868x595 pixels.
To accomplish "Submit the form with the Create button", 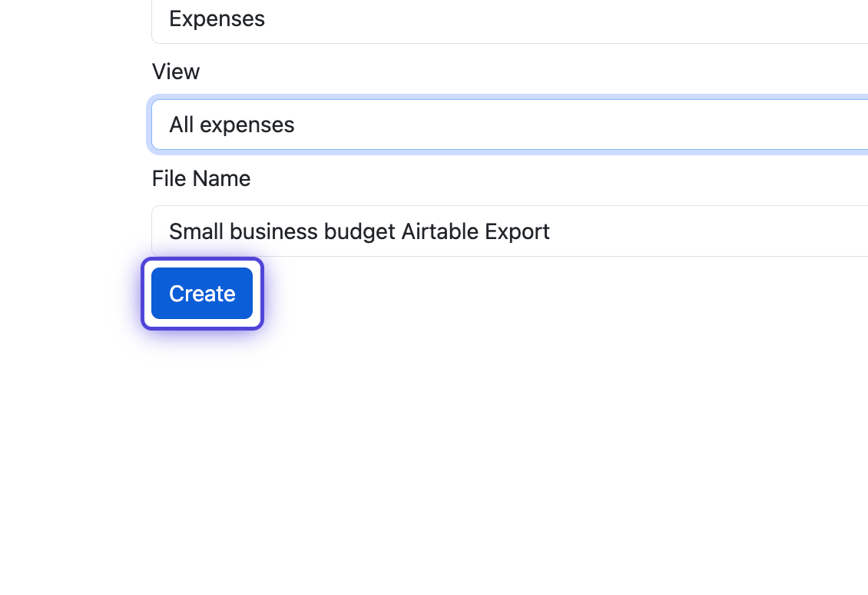I will click(x=202, y=293).
